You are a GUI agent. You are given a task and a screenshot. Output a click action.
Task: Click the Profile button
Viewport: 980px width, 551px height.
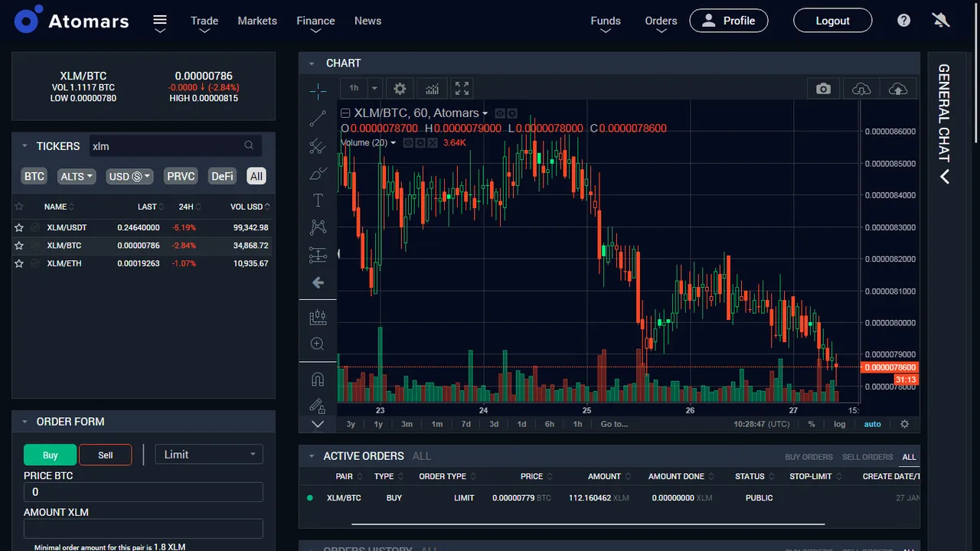click(729, 21)
